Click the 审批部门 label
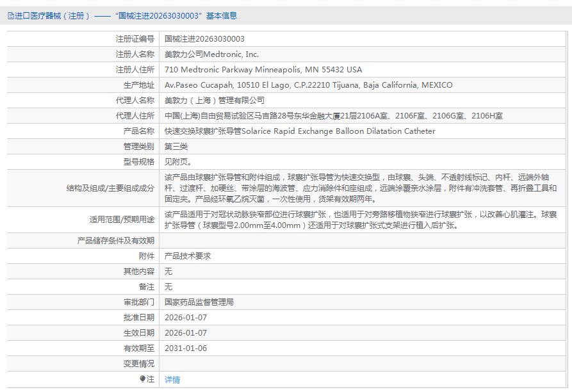572x392 pixels. [x=138, y=302]
